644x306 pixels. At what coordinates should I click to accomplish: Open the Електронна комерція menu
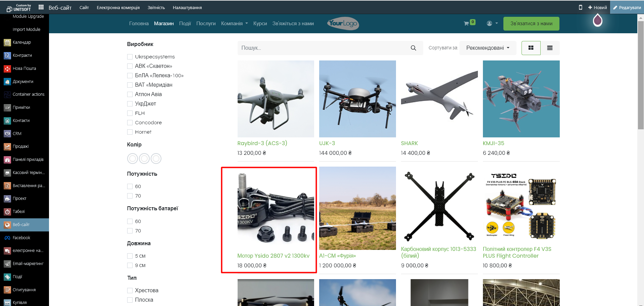[x=118, y=7]
